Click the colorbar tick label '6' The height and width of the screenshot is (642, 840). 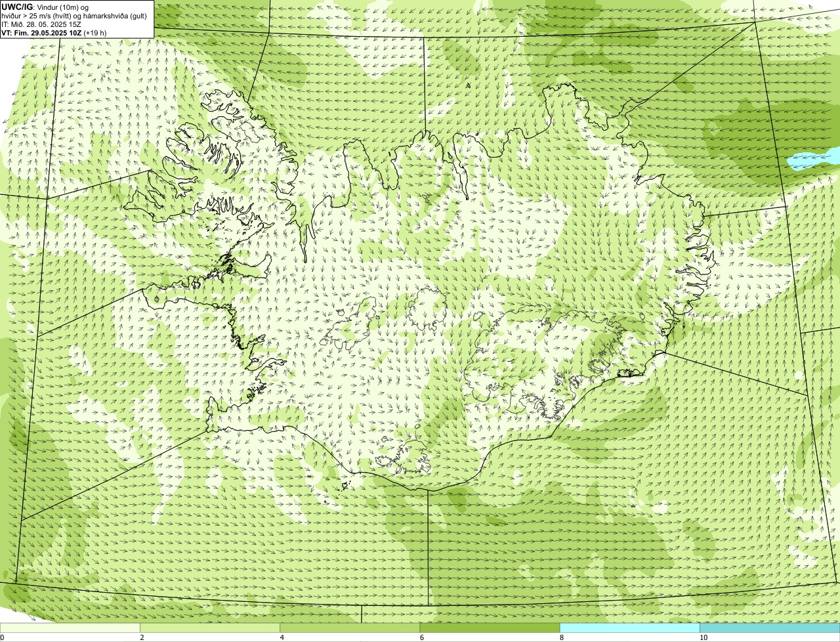421,637
